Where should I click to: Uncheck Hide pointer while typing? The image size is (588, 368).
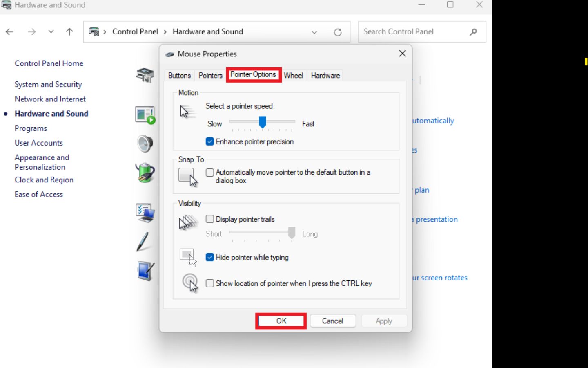point(210,257)
